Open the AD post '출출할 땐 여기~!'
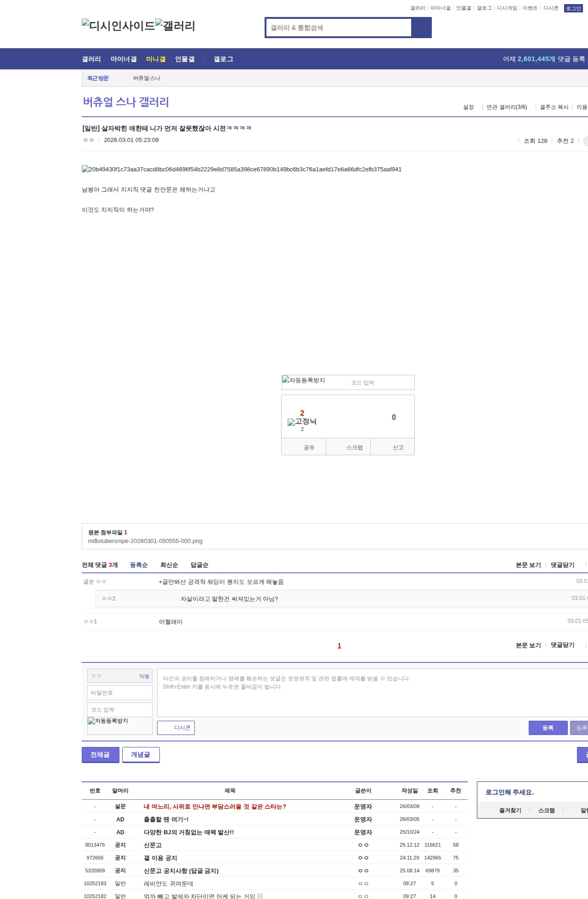Viewport: 588px width, 899px height. pyautogui.click(x=166, y=819)
